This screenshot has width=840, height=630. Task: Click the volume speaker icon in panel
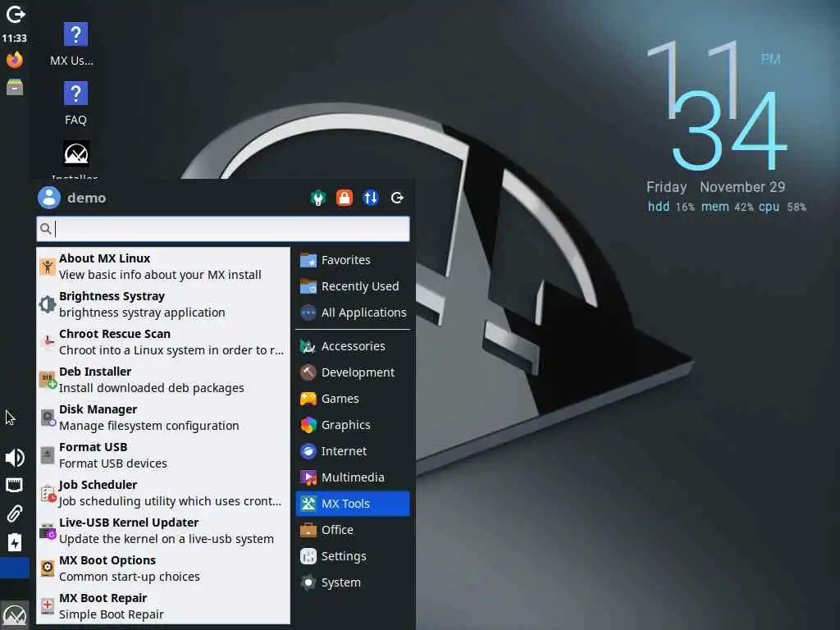(x=15, y=458)
